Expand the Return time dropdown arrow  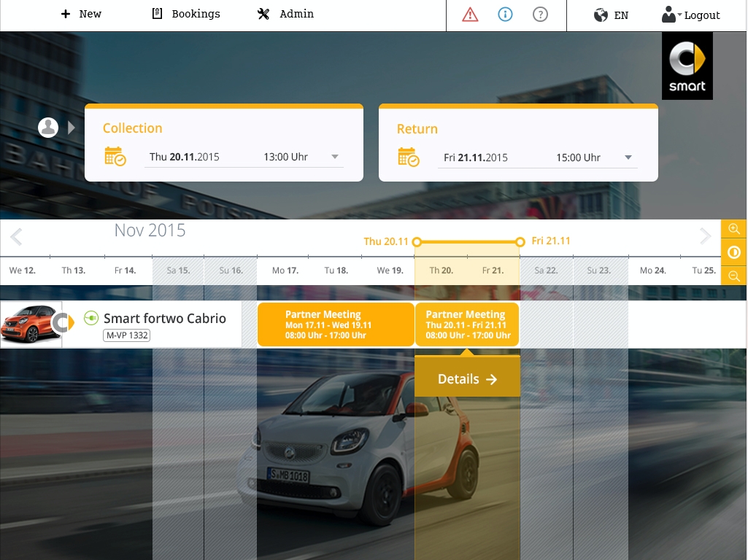pos(628,157)
